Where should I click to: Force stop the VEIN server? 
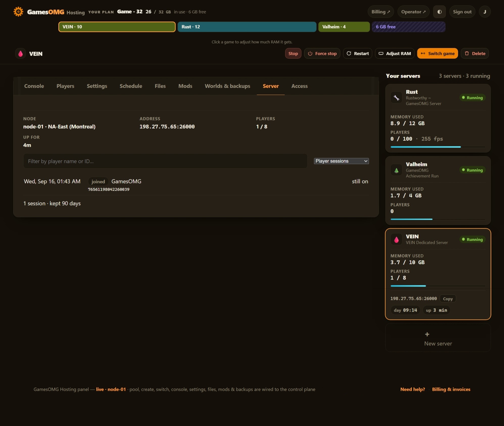pos(322,54)
